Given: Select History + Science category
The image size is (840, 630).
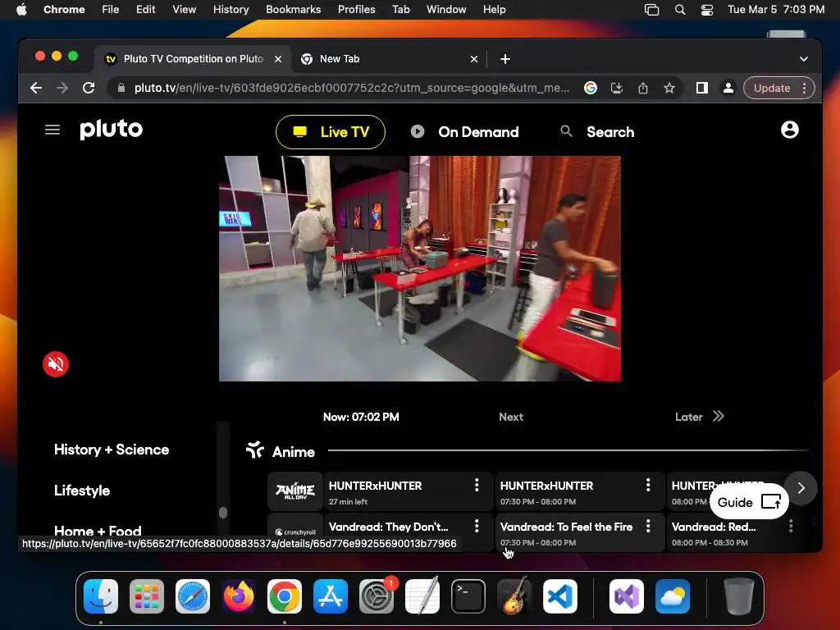Looking at the screenshot, I should [112, 450].
